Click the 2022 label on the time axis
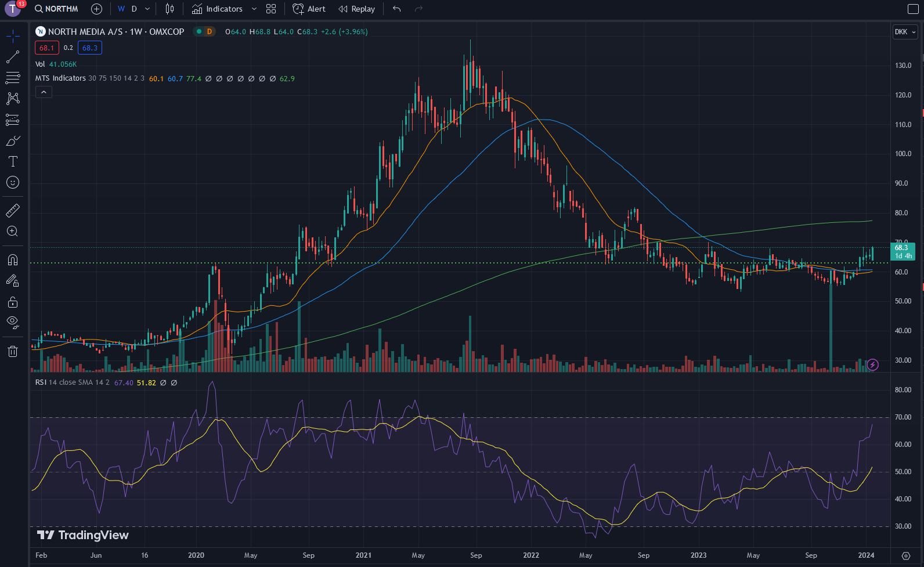This screenshot has width=924, height=567. tap(531, 555)
